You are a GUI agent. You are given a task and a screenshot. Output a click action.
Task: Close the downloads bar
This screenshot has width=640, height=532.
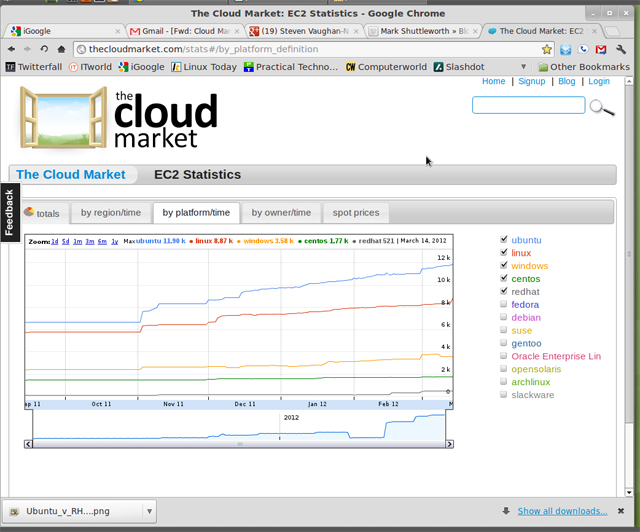(x=621, y=511)
